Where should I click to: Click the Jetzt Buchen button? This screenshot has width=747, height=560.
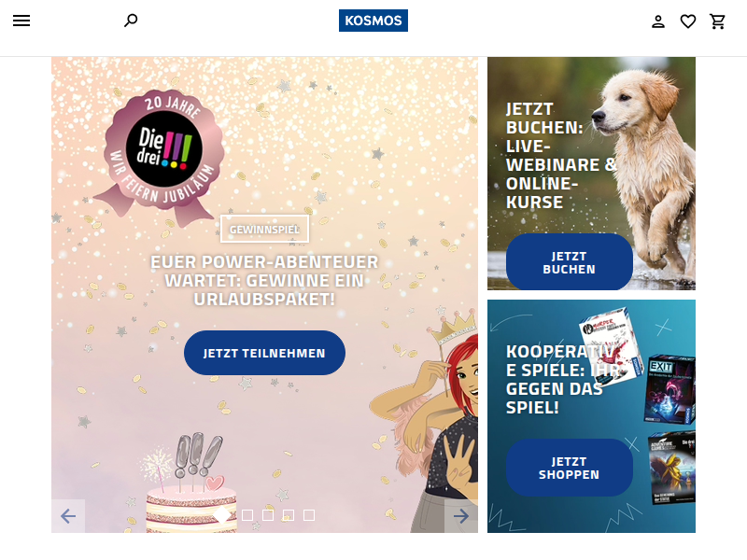[x=570, y=262]
